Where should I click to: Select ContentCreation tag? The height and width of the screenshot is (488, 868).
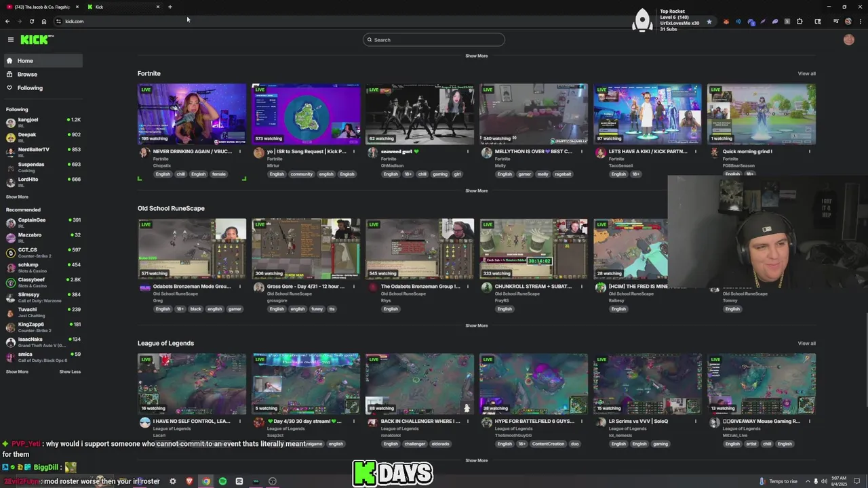click(x=548, y=444)
